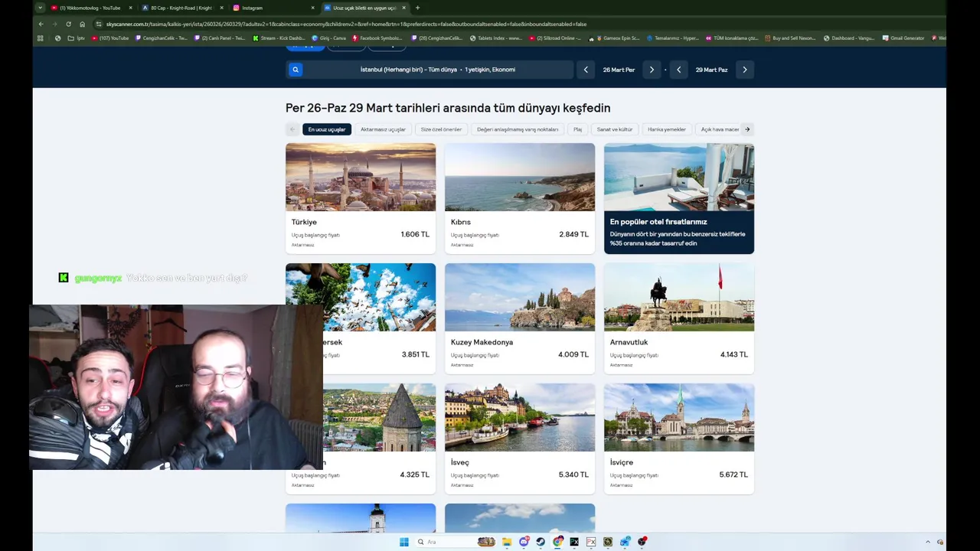This screenshot has width=980, height=551.
Task: Open the Kıbrıs destination photo
Action: point(520,177)
